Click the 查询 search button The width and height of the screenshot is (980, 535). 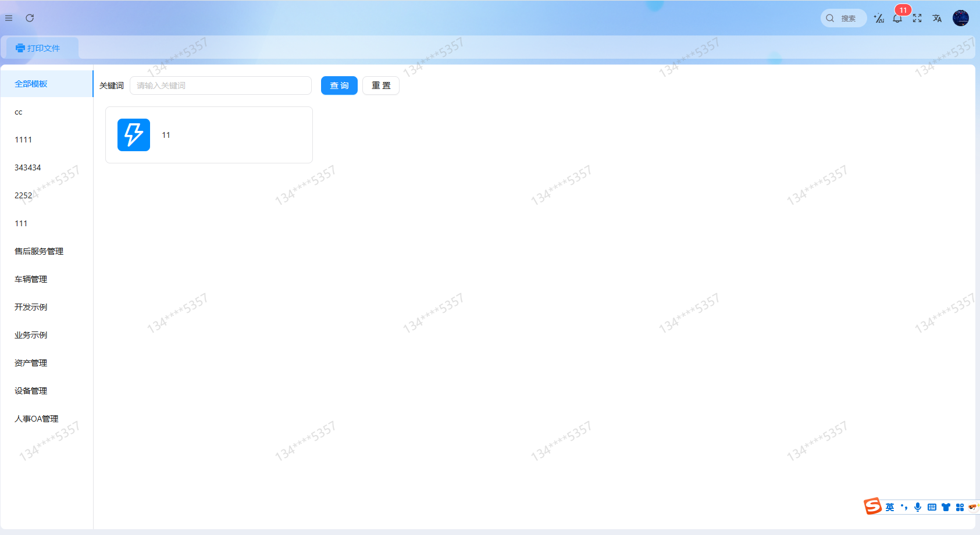[339, 85]
